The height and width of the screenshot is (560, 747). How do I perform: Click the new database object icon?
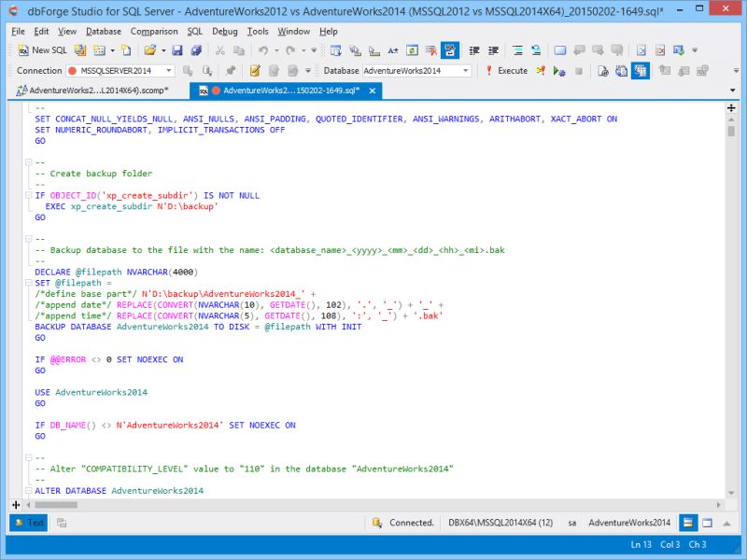[x=99, y=50]
